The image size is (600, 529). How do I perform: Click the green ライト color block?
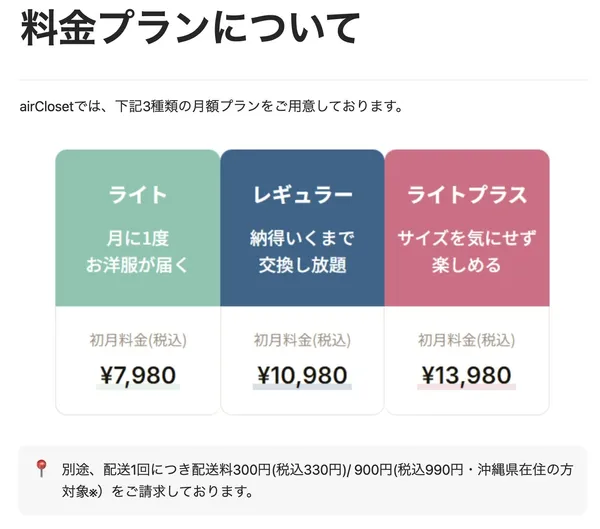click(x=138, y=228)
